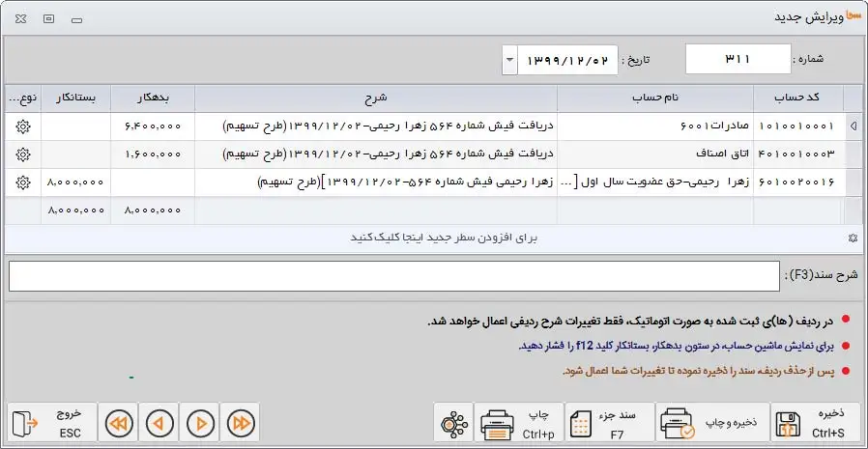Click the voucher description (F3) text field
This screenshot has height=449, width=868.
(x=392, y=276)
